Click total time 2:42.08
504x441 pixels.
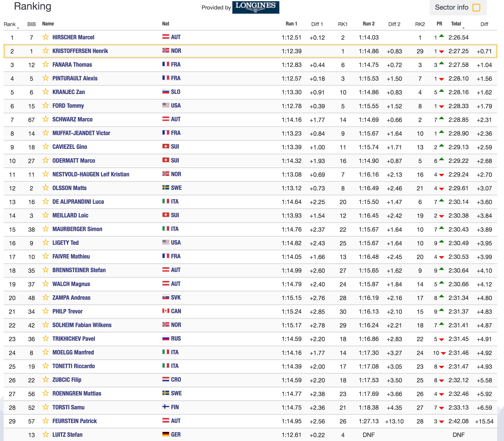tap(458, 421)
